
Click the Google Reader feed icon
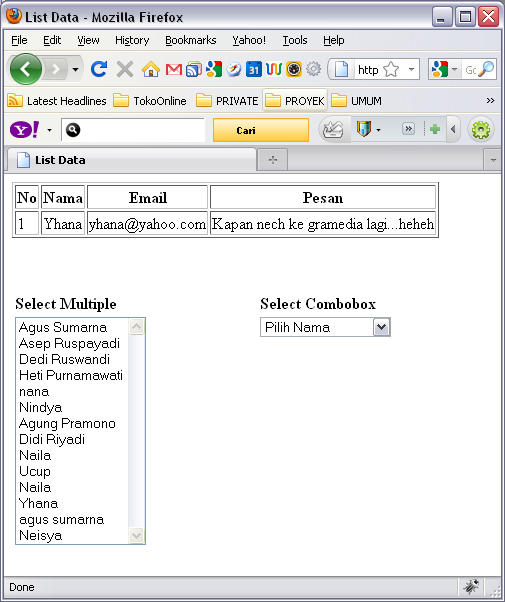coord(194,69)
